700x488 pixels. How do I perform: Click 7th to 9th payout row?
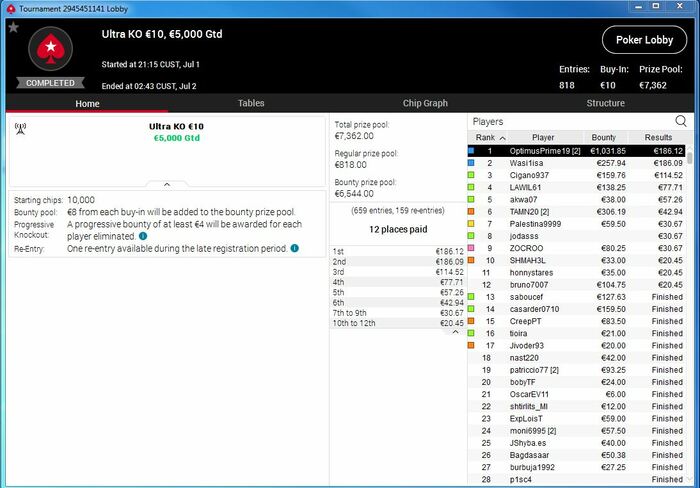coord(398,313)
